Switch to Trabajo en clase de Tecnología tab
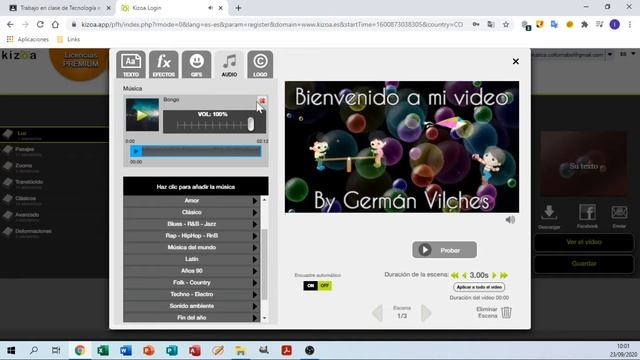The width and height of the screenshot is (640, 360). [60, 8]
